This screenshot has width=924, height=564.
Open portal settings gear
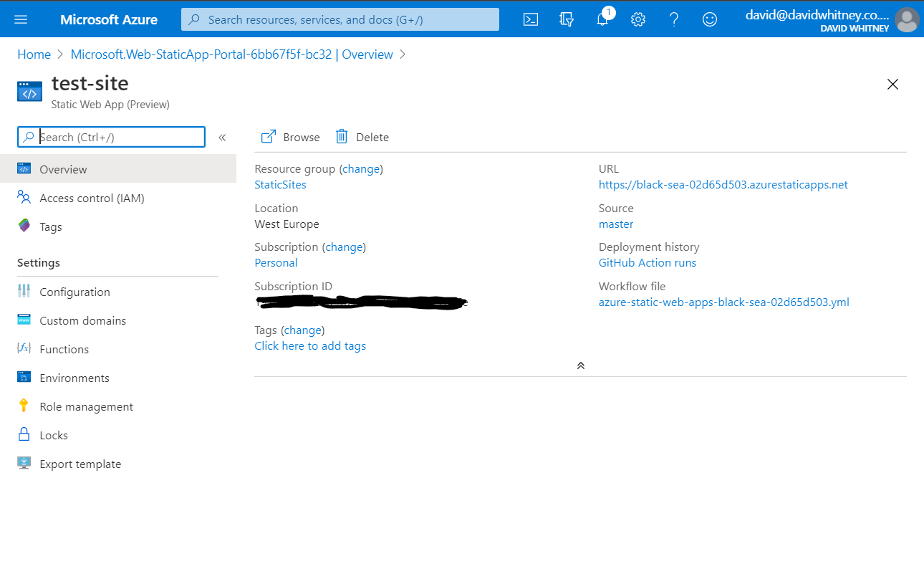point(638,19)
